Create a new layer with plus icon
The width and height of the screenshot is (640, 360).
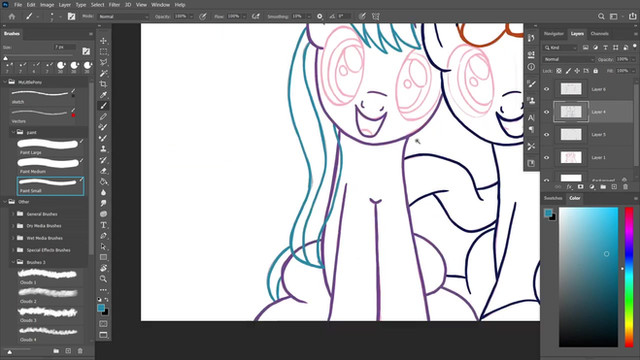(x=614, y=187)
